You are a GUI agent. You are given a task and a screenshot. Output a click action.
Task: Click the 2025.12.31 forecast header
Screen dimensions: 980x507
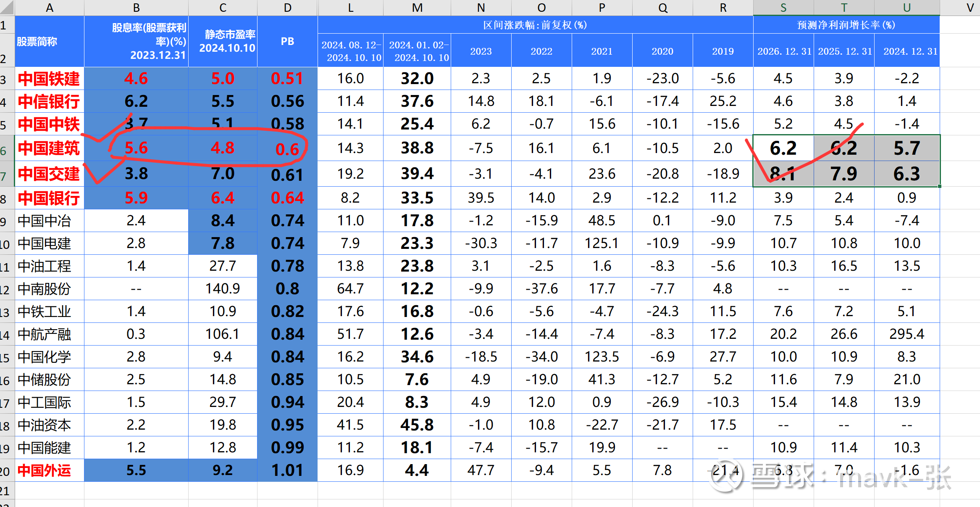[x=844, y=50]
